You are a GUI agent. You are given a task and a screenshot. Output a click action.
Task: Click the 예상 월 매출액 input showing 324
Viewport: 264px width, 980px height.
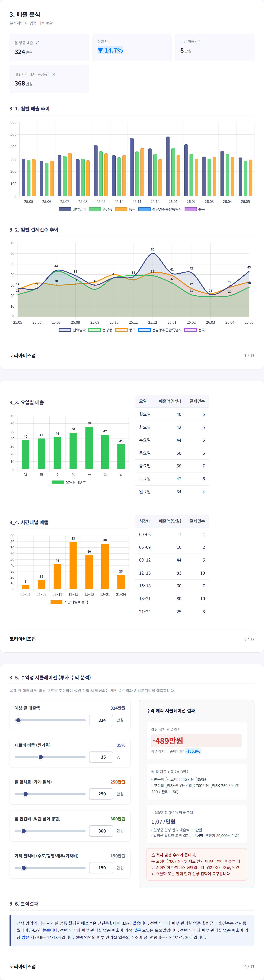[x=101, y=720]
